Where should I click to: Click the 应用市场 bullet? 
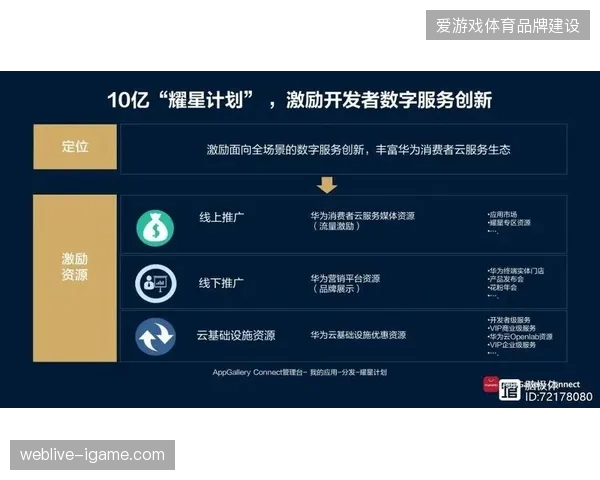coord(502,214)
